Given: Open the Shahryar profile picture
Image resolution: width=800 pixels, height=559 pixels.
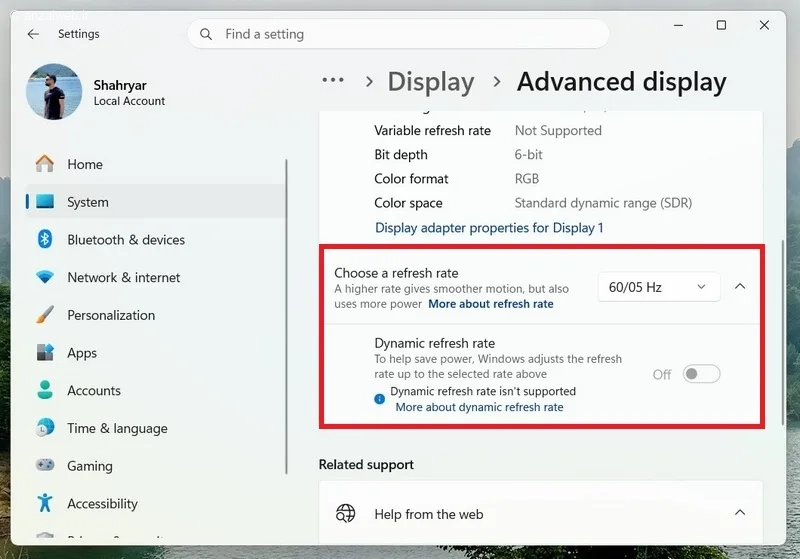Looking at the screenshot, I should (54, 92).
